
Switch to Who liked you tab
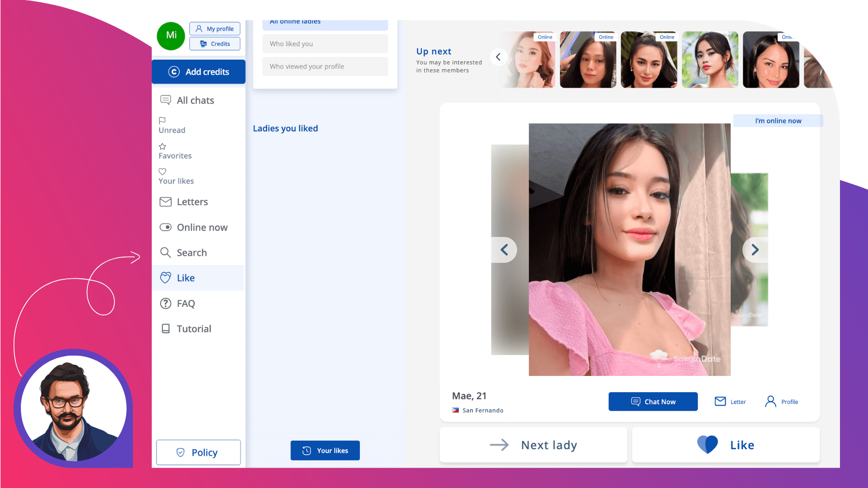tap(325, 43)
